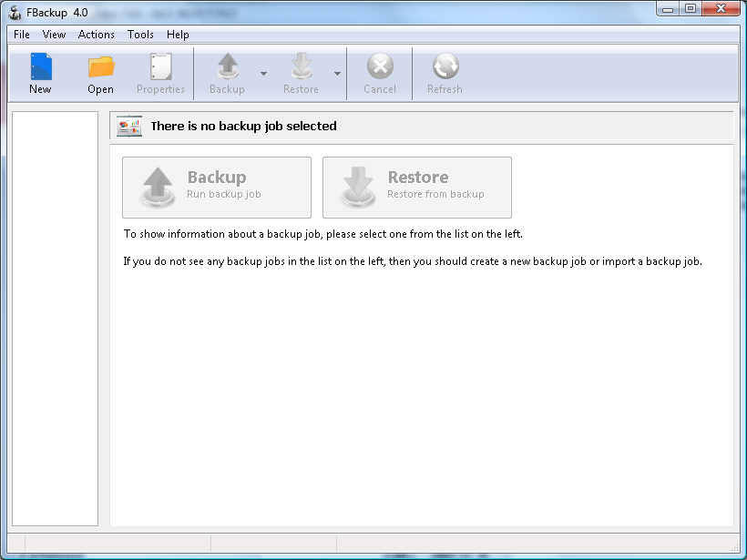This screenshot has height=560, width=747.
Task: Open the Tools menu
Action: [140, 35]
